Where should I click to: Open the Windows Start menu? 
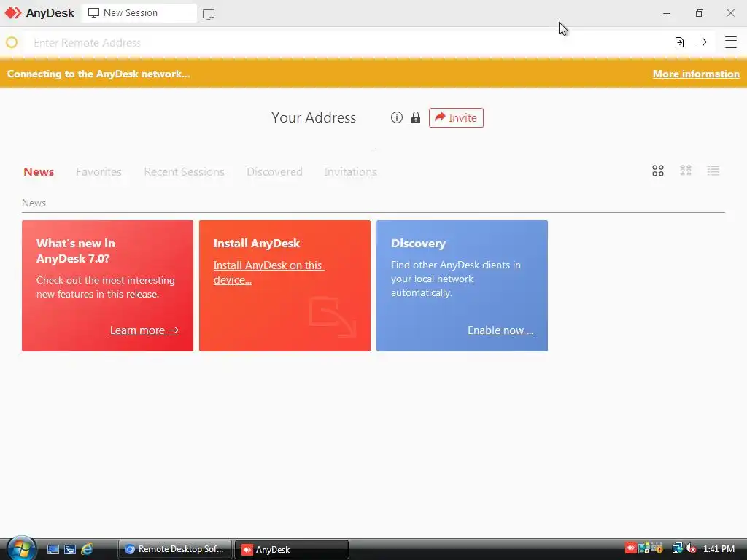tap(21, 548)
